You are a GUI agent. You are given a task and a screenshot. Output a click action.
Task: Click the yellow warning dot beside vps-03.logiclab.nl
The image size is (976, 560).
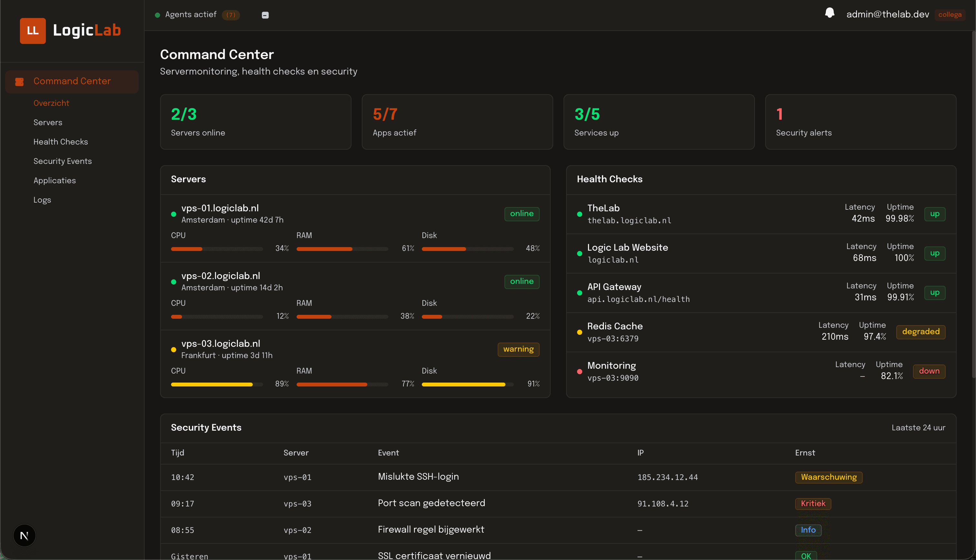coord(174,350)
